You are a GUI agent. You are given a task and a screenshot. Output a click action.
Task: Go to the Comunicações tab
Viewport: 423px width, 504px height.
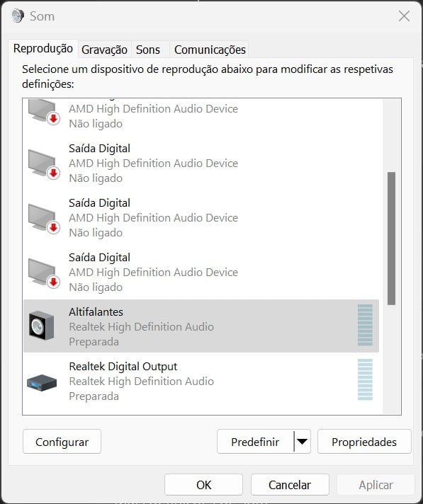tap(210, 50)
